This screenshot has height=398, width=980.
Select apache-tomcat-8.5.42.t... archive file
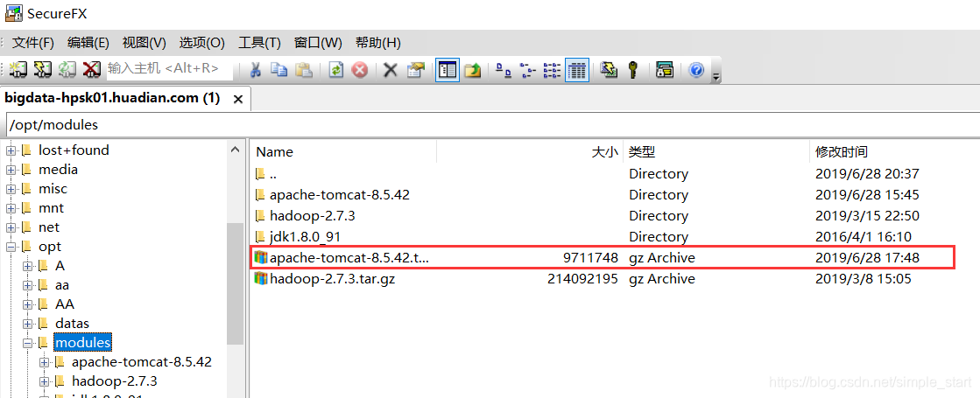tap(615, 258)
